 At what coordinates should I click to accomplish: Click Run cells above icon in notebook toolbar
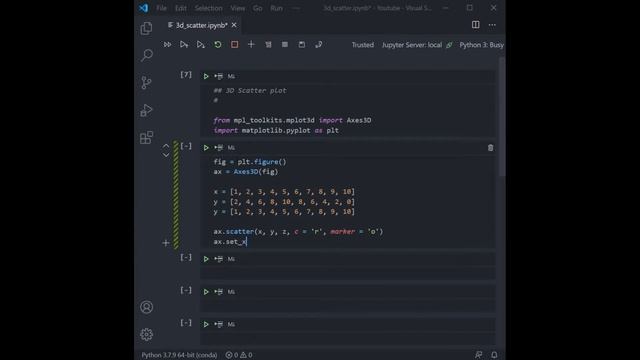[x=184, y=44]
